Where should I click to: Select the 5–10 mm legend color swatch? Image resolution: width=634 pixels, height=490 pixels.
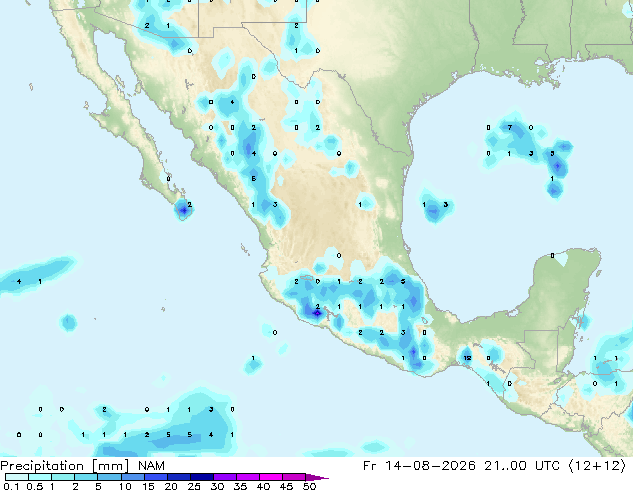(x=110, y=477)
